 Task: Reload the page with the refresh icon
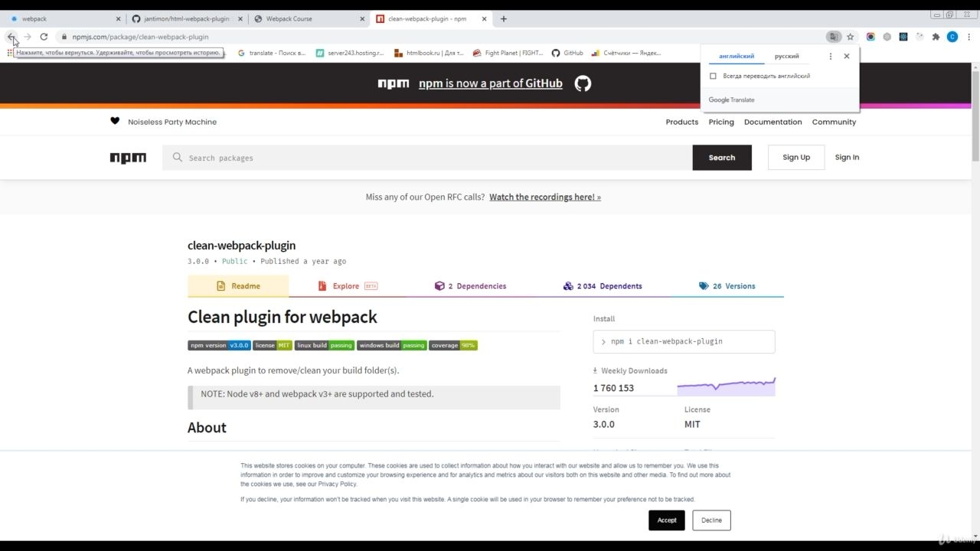click(x=44, y=37)
